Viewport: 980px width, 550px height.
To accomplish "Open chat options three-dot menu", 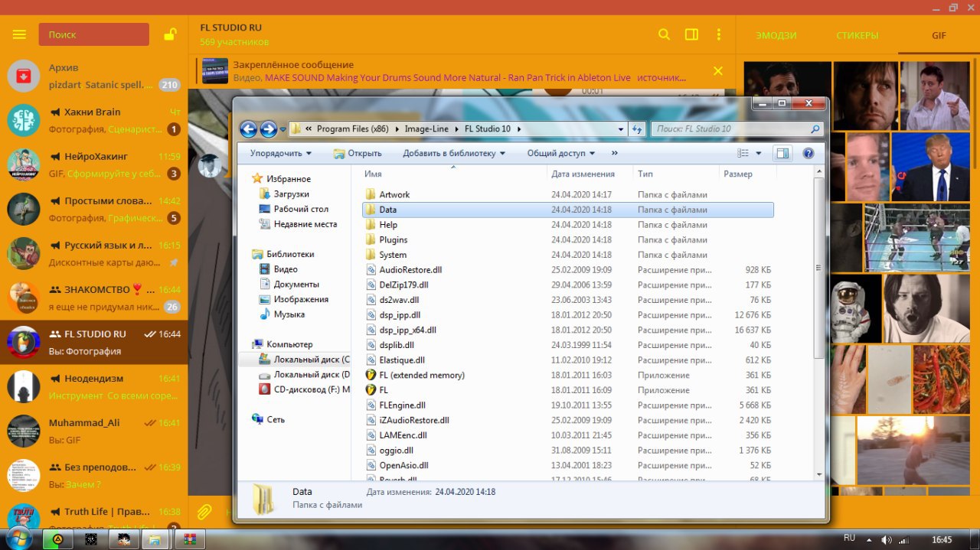I will [719, 34].
